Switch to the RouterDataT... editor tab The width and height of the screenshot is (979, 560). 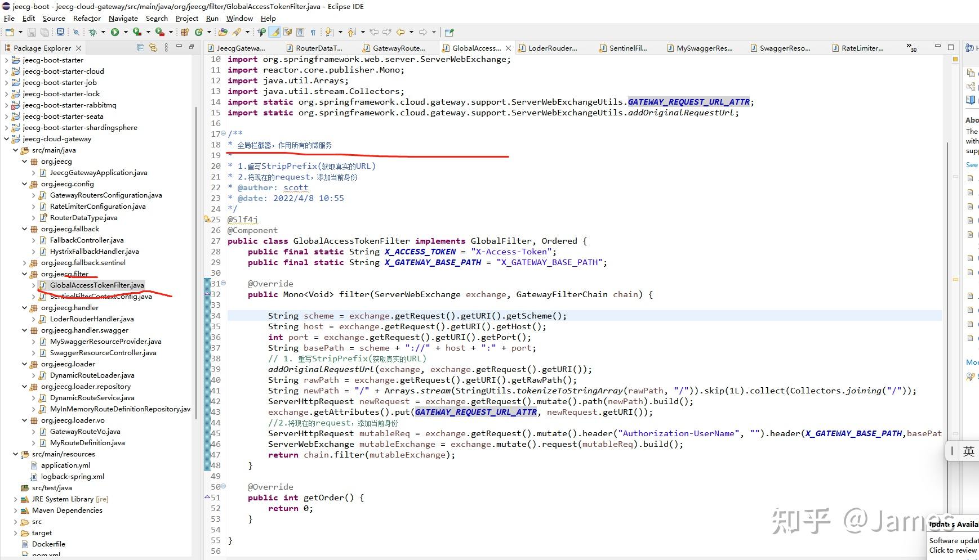(314, 48)
